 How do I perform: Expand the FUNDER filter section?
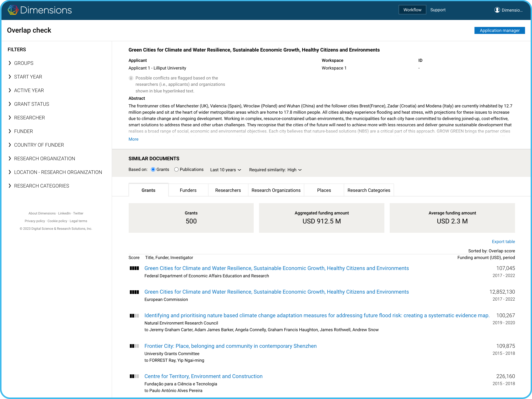click(x=23, y=131)
